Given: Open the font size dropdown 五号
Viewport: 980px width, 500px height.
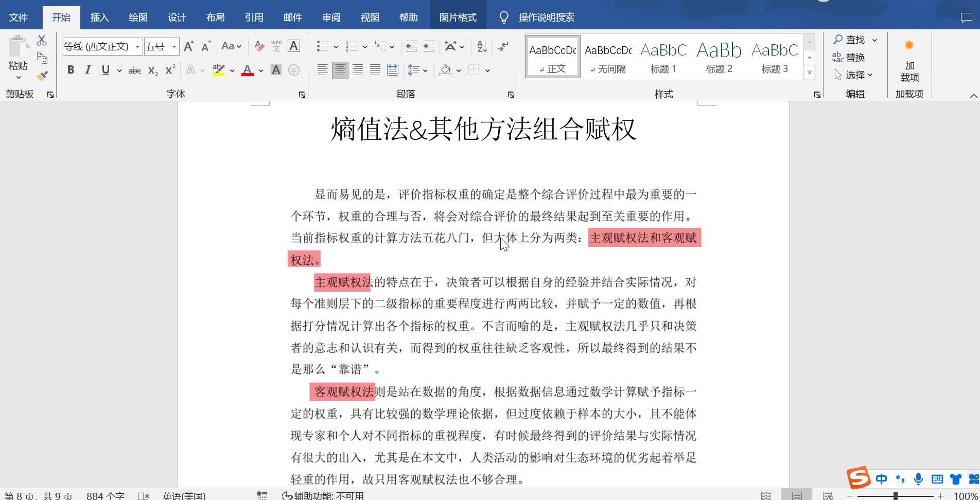Looking at the screenshot, I should point(174,47).
